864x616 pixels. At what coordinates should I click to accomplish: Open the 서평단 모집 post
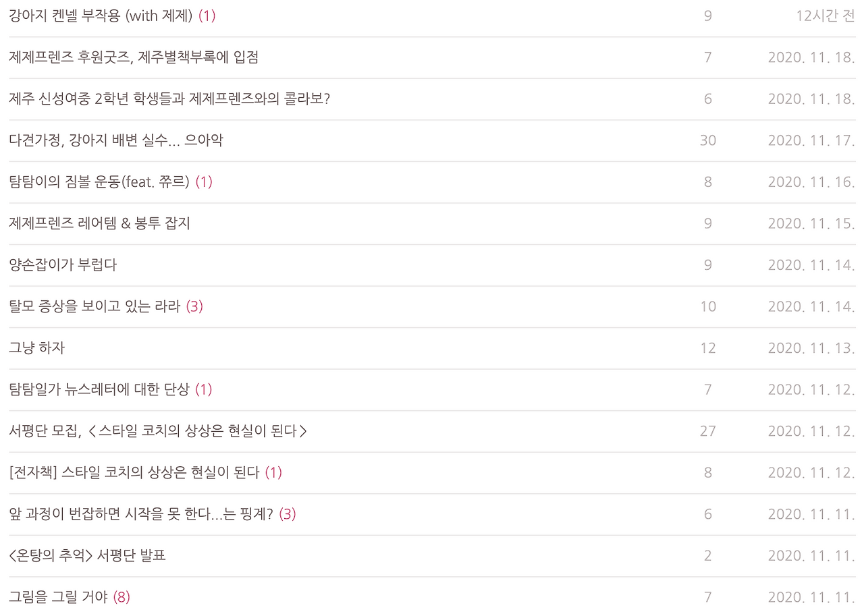(155, 430)
